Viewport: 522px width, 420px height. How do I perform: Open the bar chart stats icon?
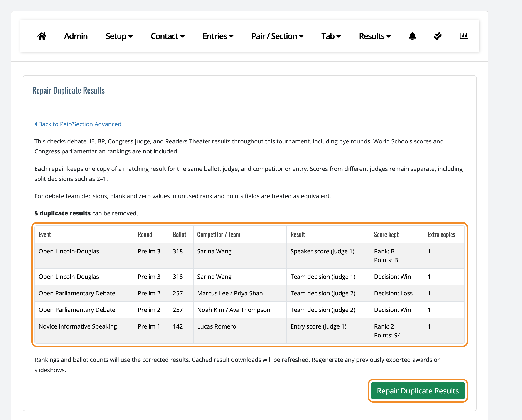[463, 36]
